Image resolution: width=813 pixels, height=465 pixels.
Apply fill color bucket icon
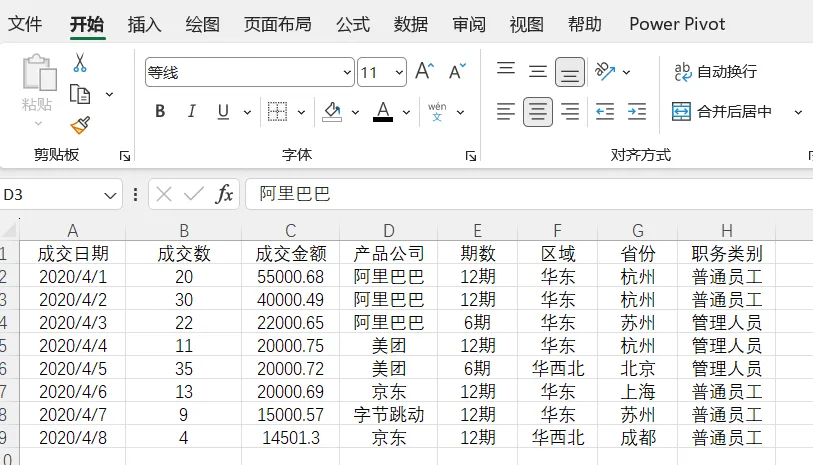332,111
